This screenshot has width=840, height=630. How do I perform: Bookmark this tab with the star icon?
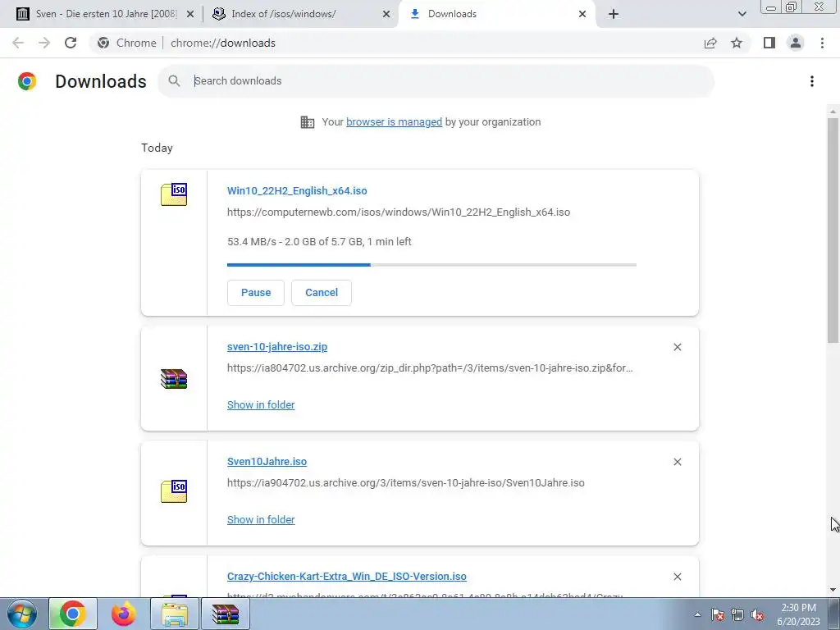click(737, 43)
